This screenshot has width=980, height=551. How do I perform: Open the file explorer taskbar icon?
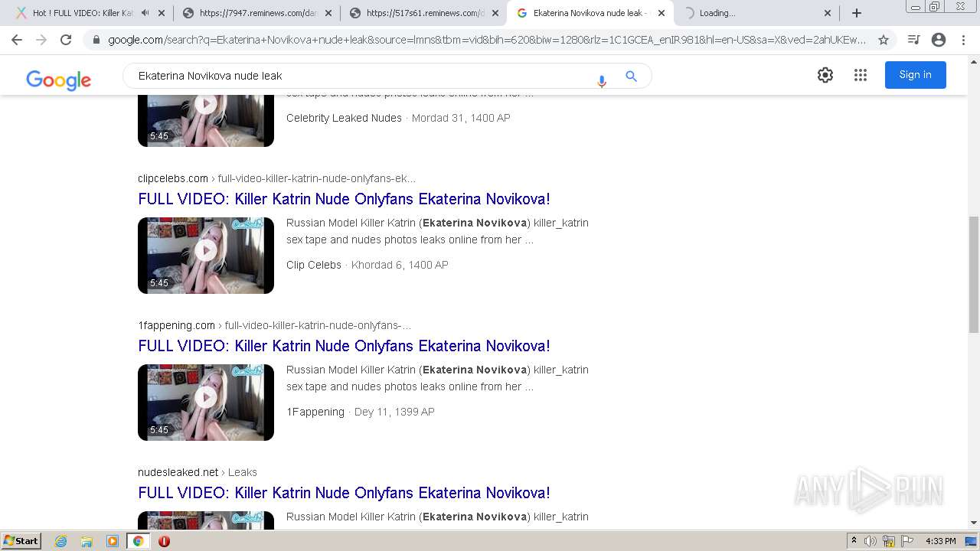[87, 541]
